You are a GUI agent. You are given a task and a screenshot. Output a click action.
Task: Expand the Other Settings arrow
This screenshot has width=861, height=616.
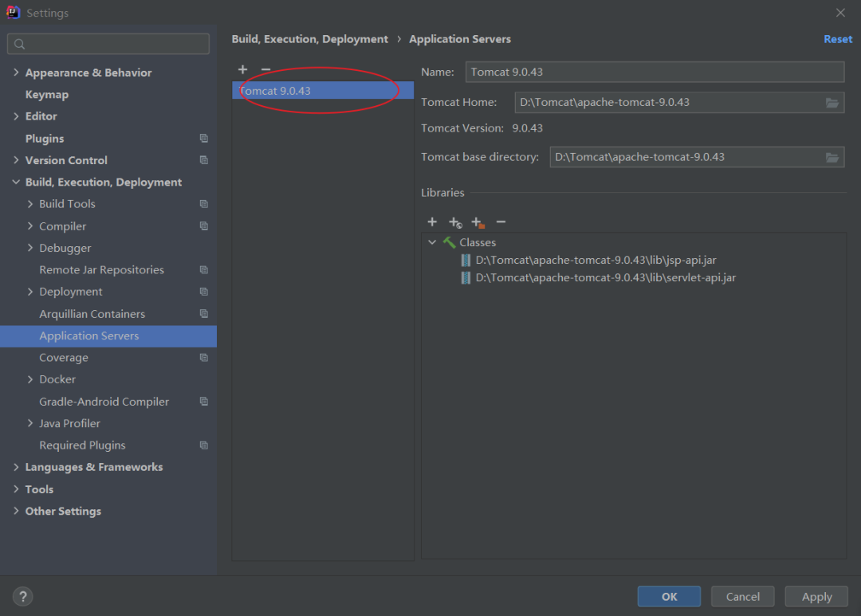[x=16, y=511]
